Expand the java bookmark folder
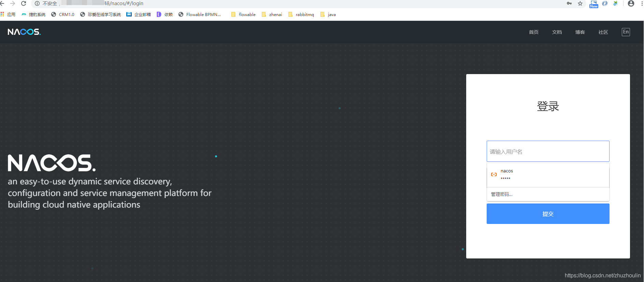The height and width of the screenshot is (282, 644). click(328, 14)
